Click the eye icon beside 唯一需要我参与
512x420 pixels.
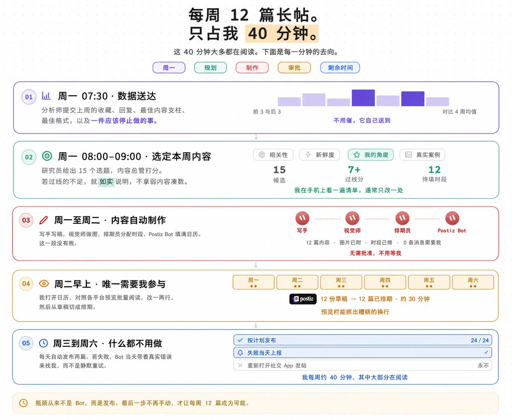point(44,283)
